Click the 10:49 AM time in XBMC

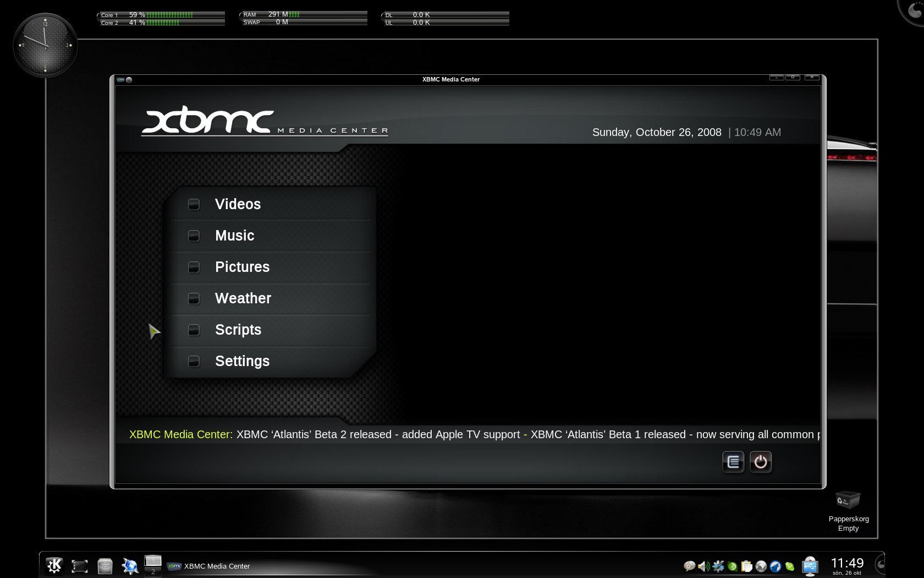[757, 132]
